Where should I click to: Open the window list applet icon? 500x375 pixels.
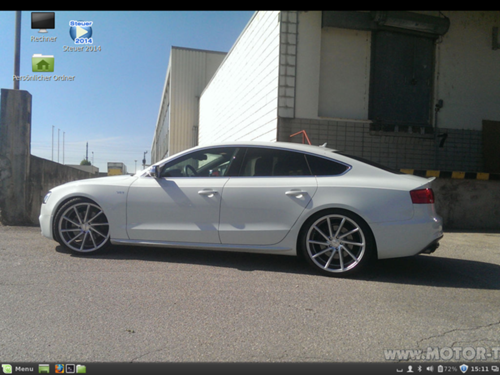click(x=495, y=369)
